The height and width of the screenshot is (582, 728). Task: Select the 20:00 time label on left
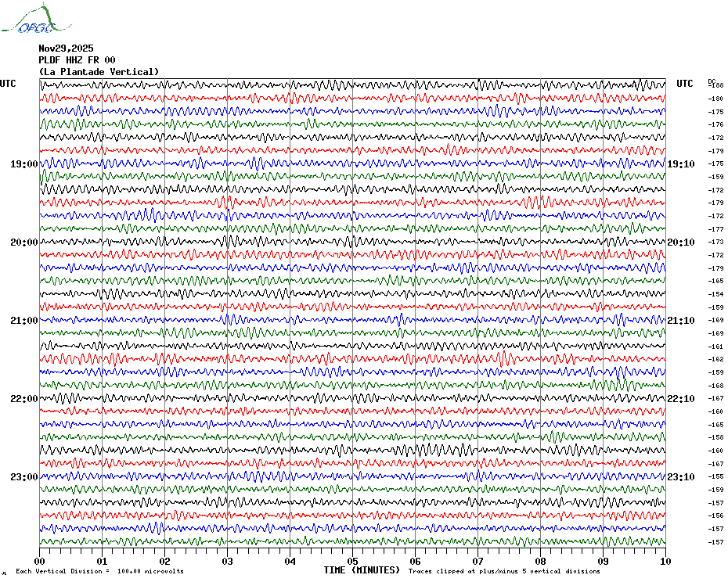(x=24, y=242)
